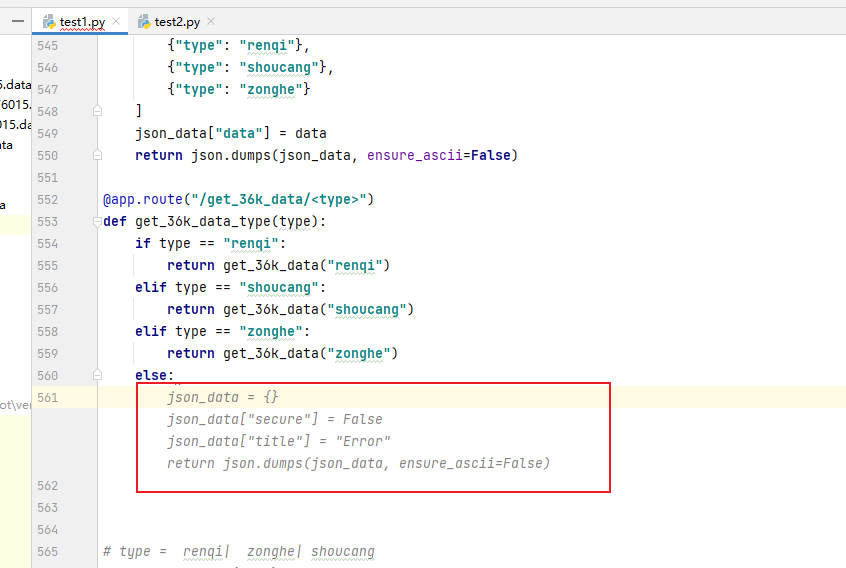Toggle the fold marker at line 550
Screen dimensions: 846x568
tap(97, 155)
